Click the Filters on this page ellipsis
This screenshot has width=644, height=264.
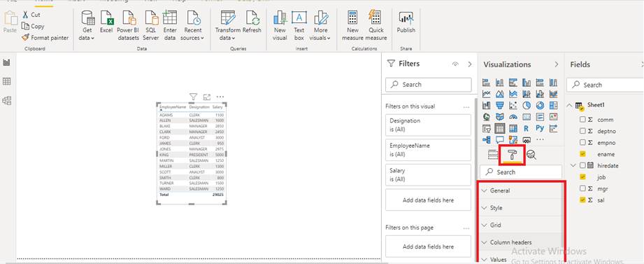click(466, 228)
